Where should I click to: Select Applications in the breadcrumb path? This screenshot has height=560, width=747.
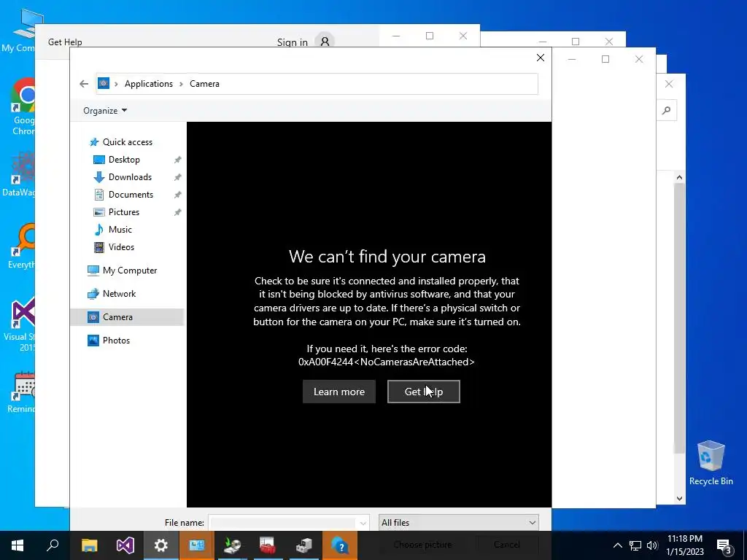(149, 84)
